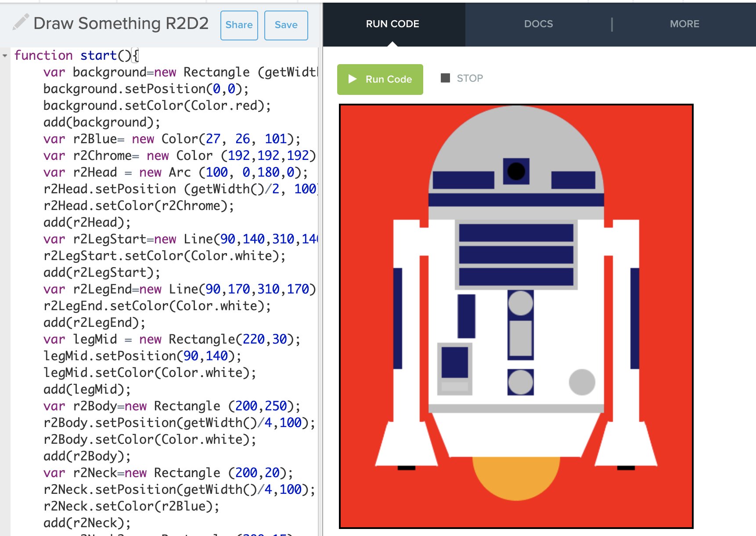Run the program with Run Code
This screenshot has width=756, height=536.
click(x=380, y=80)
